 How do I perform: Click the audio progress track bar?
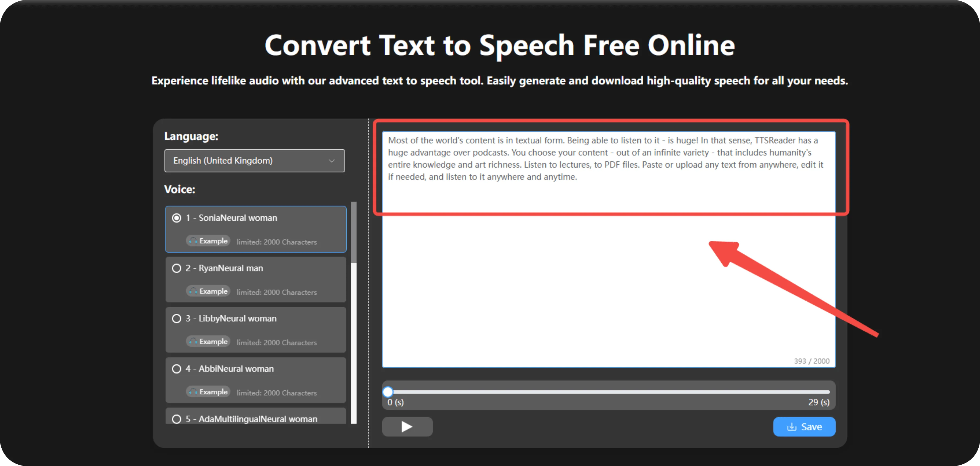tap(609, 392)
